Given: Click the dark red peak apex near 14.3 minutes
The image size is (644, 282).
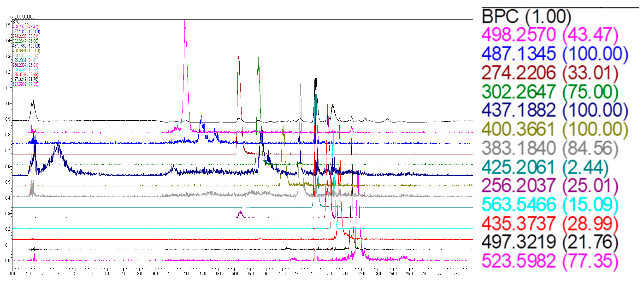Looking at the screenshot, I should [x=239, y=42].
